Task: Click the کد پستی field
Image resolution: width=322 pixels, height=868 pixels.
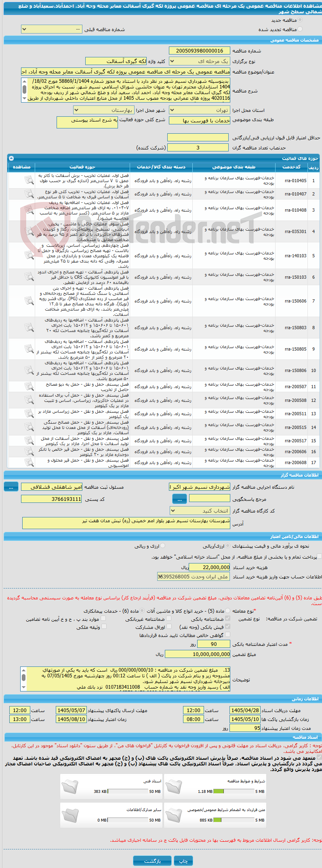Action: [51, 499]
